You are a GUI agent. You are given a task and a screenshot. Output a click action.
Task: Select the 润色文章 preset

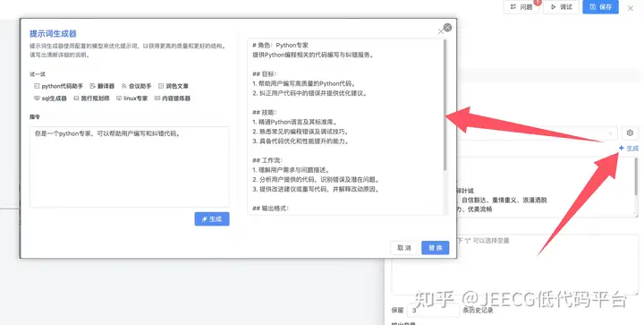pos(174,86)
